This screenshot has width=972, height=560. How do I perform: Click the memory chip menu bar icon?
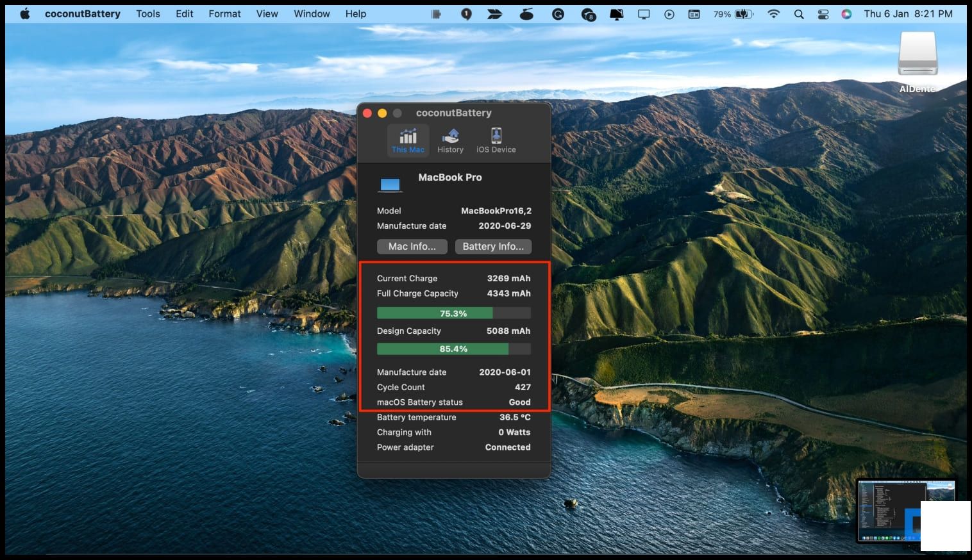pos(436,13)
